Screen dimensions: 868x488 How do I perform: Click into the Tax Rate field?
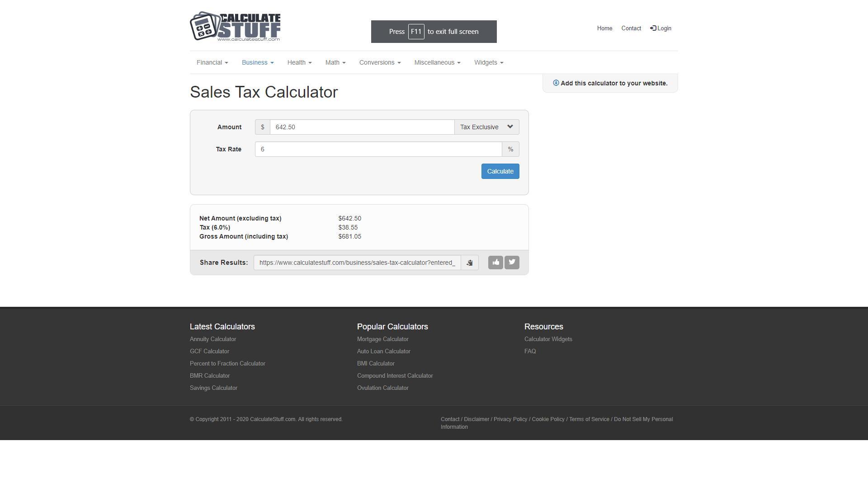(378, 149)
